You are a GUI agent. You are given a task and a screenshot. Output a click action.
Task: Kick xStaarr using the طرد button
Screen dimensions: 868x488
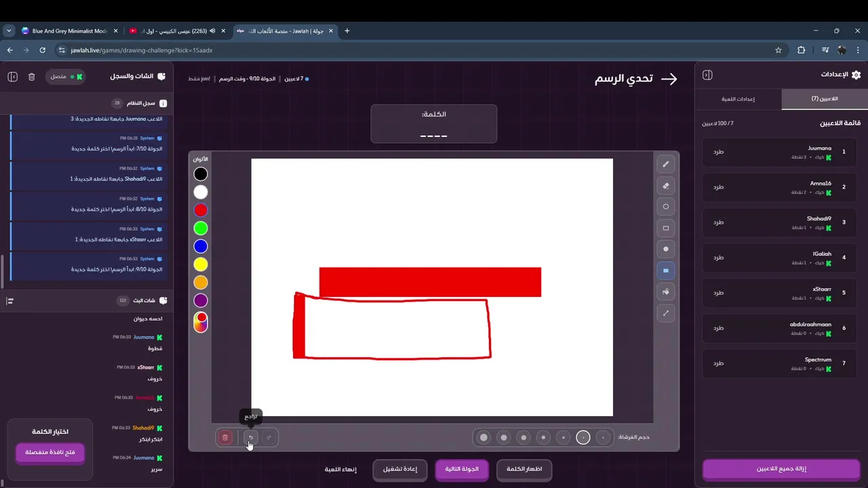(718, 293)
